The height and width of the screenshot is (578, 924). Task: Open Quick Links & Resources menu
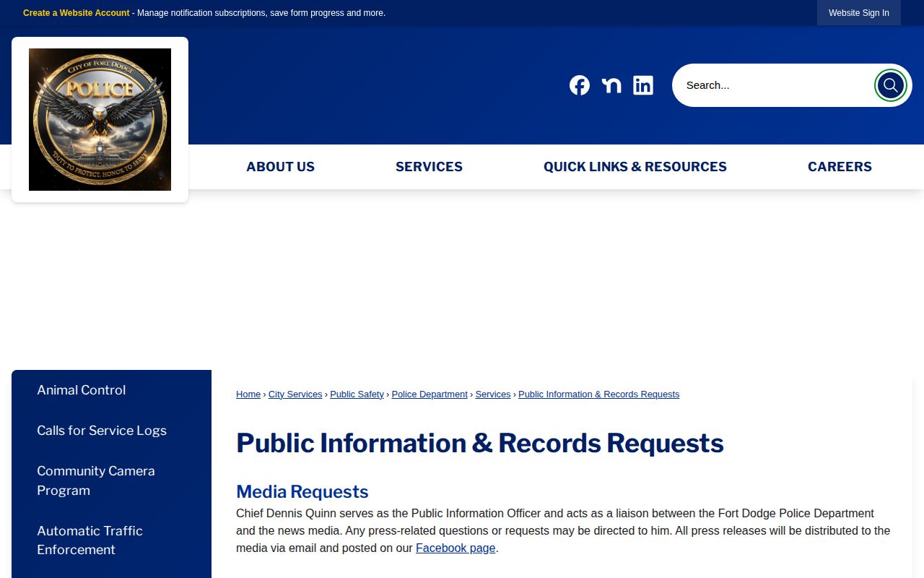pos(635,167)
